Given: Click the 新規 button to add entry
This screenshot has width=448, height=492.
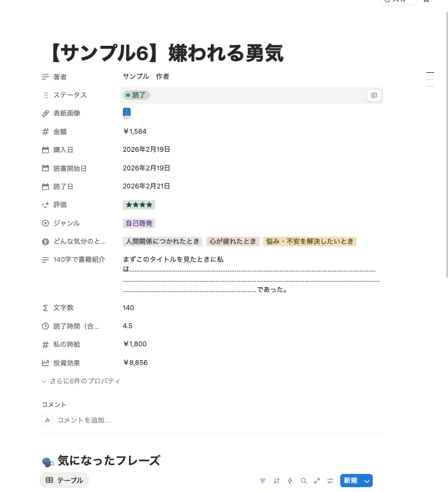Looking at the screenshot, I should [350, 481].
